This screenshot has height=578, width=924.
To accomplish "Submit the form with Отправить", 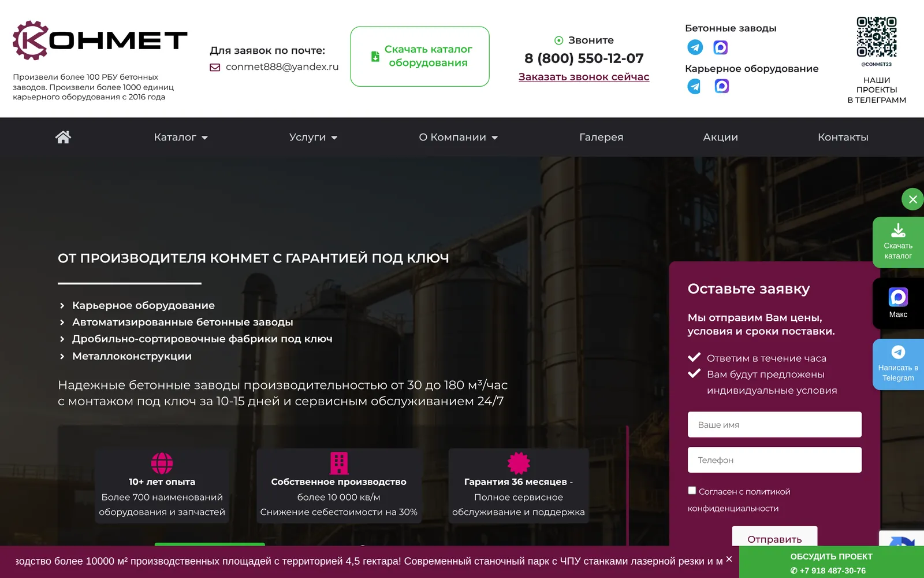I will [774, 536].
